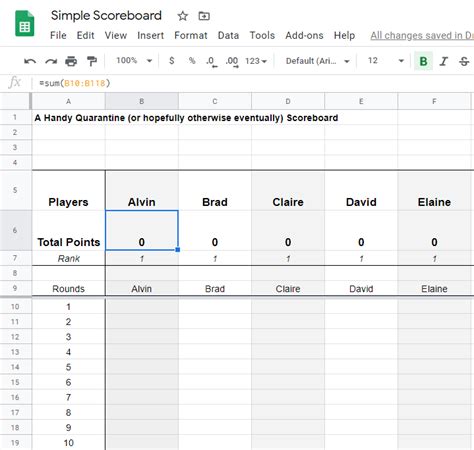This screenshot has height=450, width=474.
Task: Toggle strikethrough formatting
Action: (464, 61)
